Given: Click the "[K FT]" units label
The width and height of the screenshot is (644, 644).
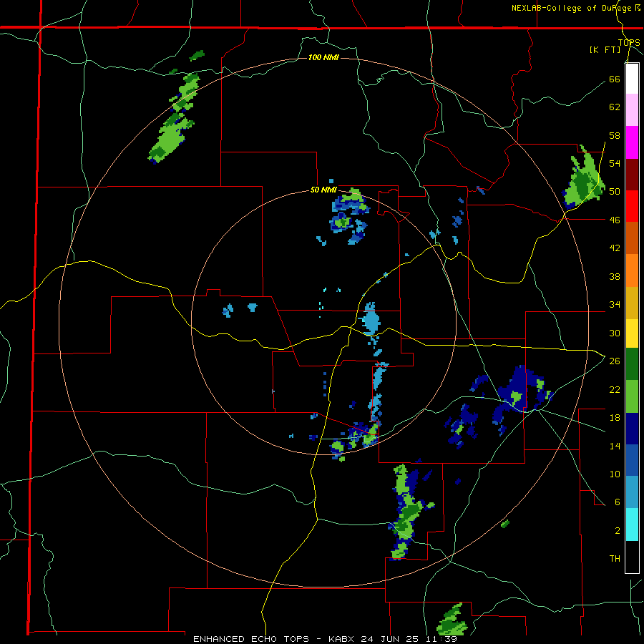Looking at the screenshot, I should 605,50.
